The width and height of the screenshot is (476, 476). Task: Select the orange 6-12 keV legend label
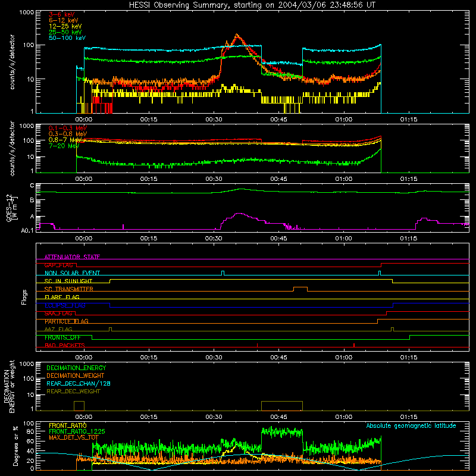pos(64,20)
